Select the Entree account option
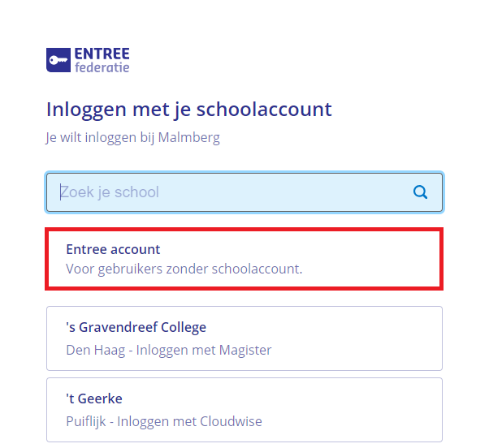This screenshot has height=448, width=489. 244,259
